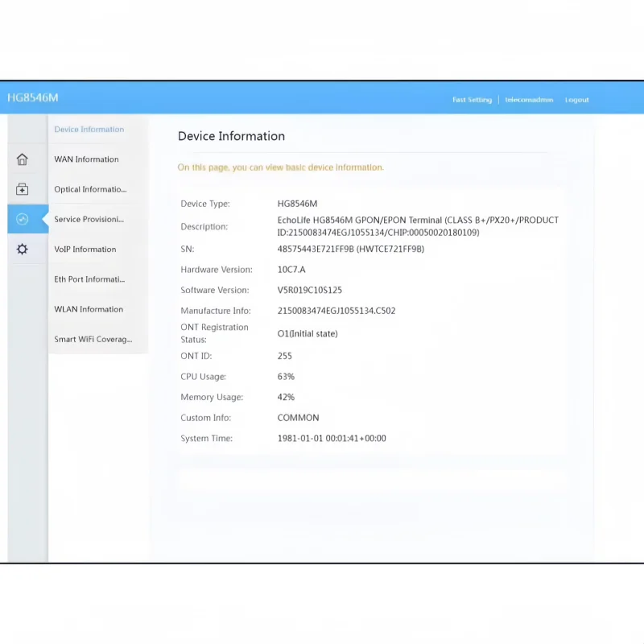Image resolution: width=644 pixels, height=644 pixels.
Task: Click the memory usage value 42%
Action: (286, 397)
